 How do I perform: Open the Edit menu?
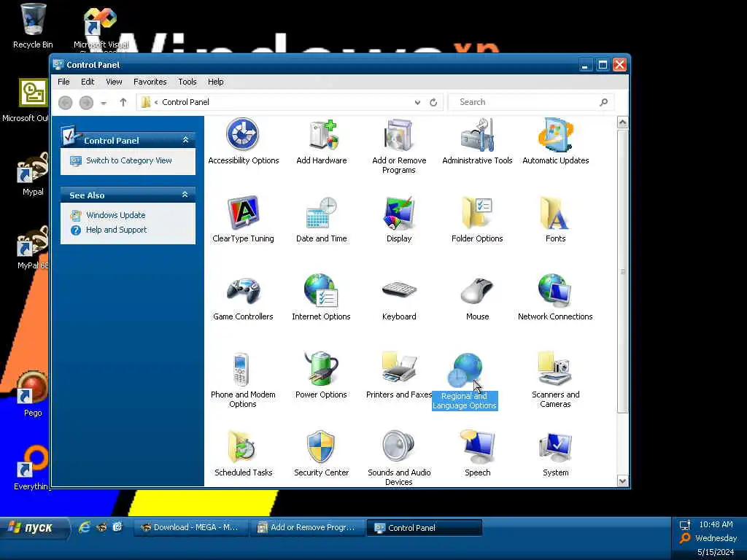point(88,82)
